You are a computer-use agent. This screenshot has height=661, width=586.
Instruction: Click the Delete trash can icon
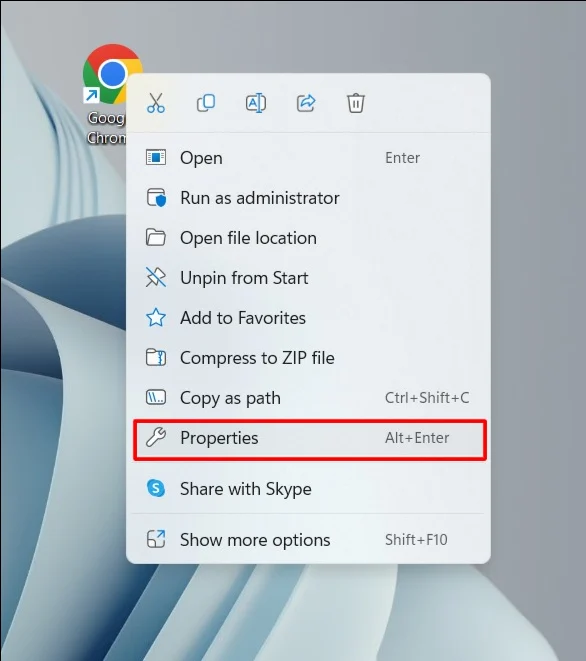[x=356, y=103]
